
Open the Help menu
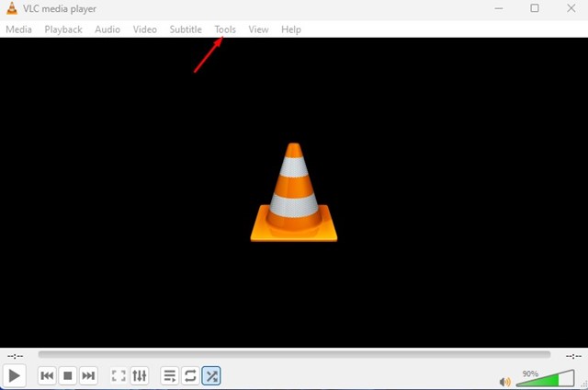click(x=291, y=29)
